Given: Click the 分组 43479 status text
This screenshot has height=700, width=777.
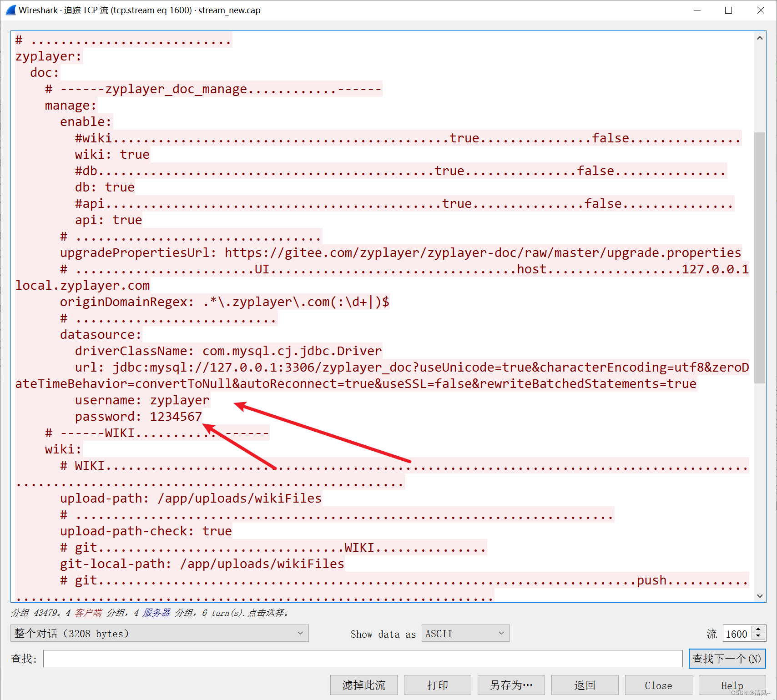Looking at the screenshot, I should (x=35, y=613).
